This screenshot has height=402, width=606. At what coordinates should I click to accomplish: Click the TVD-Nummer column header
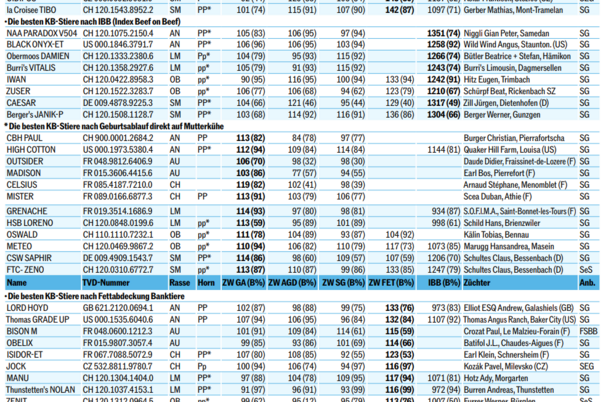tap(106, 283)
